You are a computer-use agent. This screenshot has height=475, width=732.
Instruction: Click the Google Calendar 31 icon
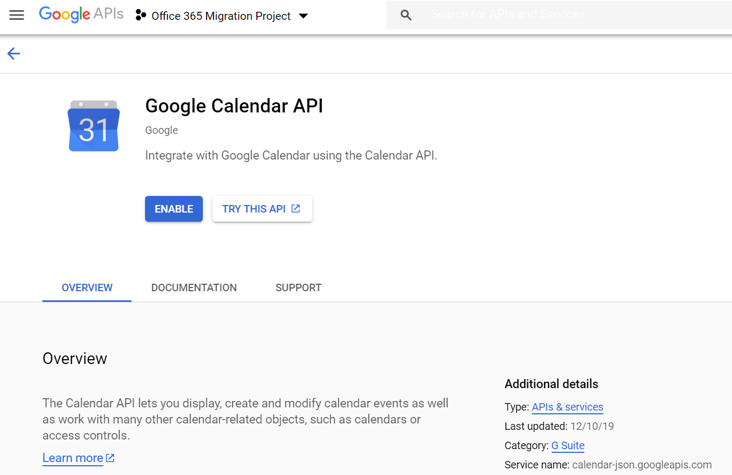tap(93, 126)
